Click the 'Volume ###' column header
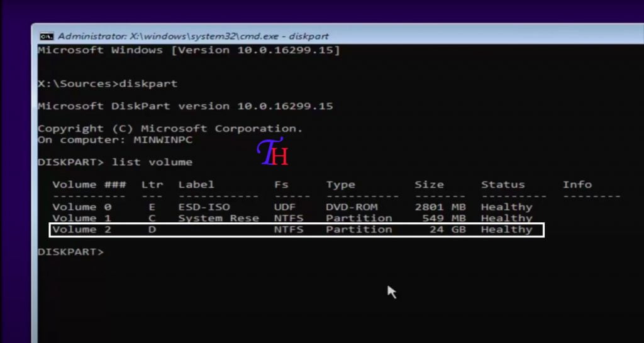The height and width of the screenshot is (343, 644). pos(89,185)
